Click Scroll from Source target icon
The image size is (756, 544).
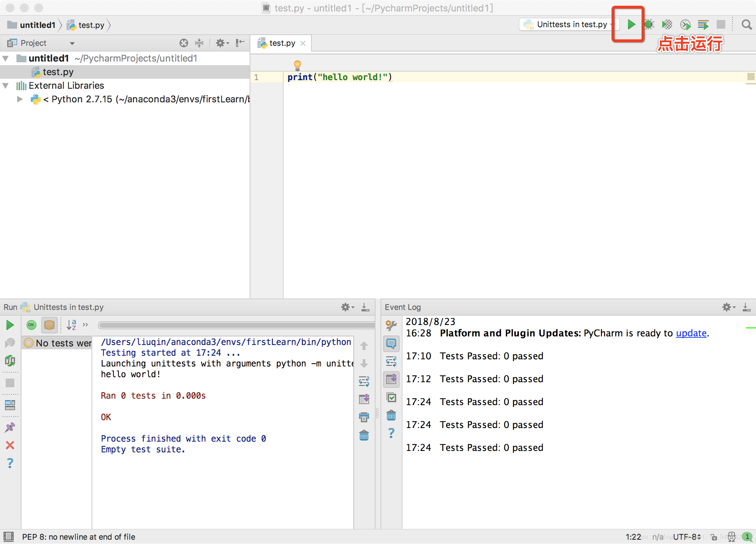183,43
